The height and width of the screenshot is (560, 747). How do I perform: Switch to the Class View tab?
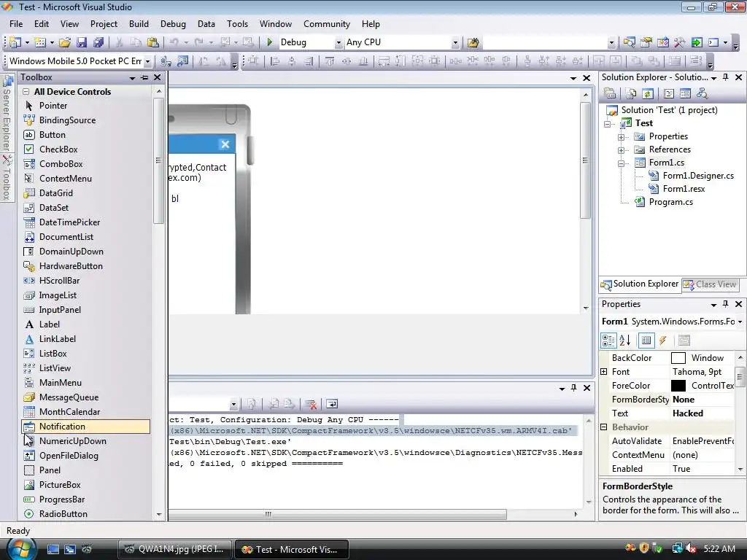point(710,284)
